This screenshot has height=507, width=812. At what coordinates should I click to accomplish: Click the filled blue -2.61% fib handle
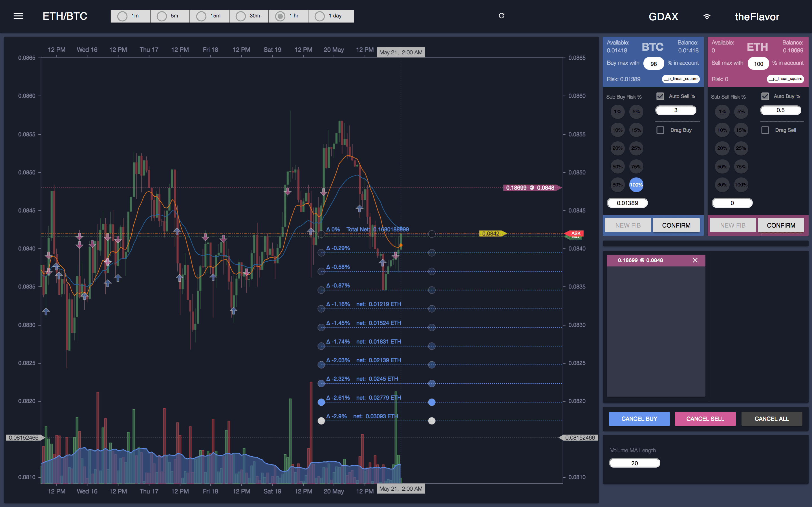point(321,402)
